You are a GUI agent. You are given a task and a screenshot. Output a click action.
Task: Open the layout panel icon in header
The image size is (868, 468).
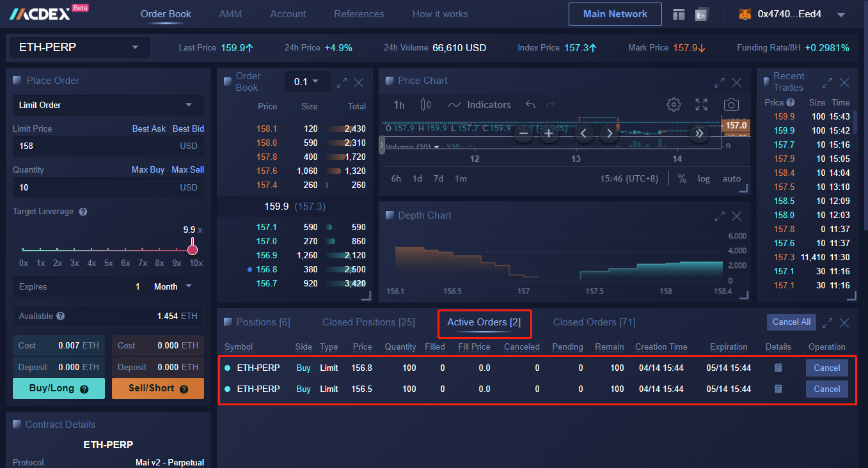[679, 14]
